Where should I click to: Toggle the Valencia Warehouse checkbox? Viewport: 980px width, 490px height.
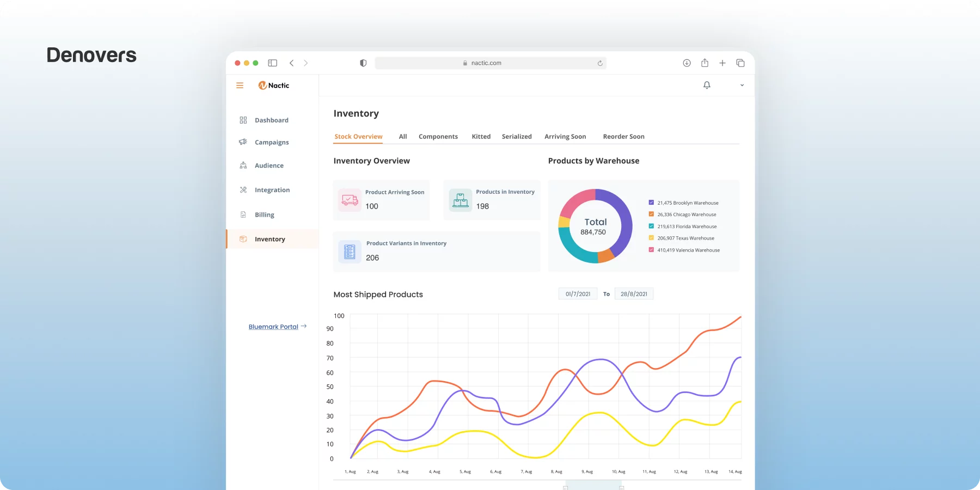(x=651, y=250)
